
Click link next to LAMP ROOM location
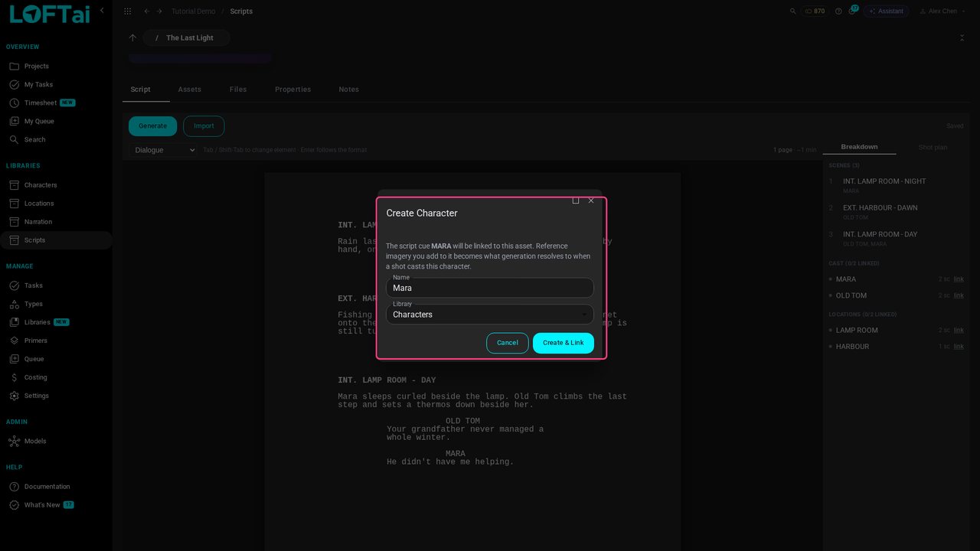pos(959,331)
